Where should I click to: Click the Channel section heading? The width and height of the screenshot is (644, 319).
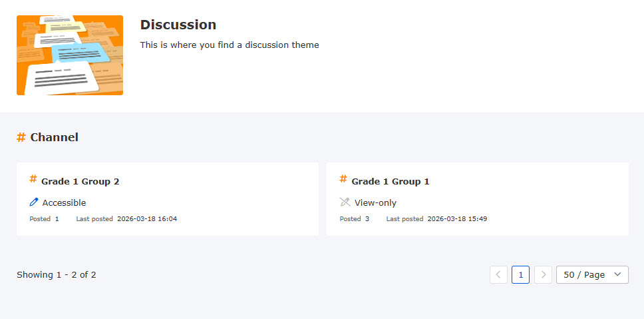[55, 137]
